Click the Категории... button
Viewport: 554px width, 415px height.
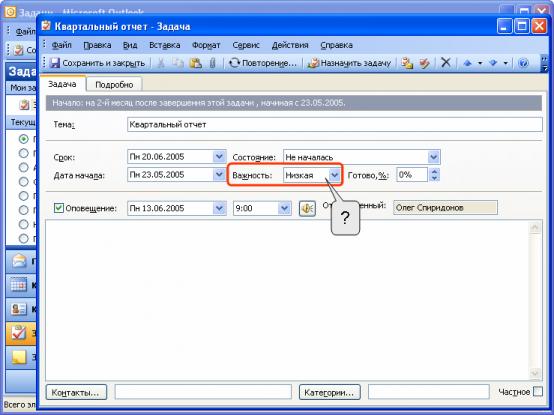[x=329, y=392]
